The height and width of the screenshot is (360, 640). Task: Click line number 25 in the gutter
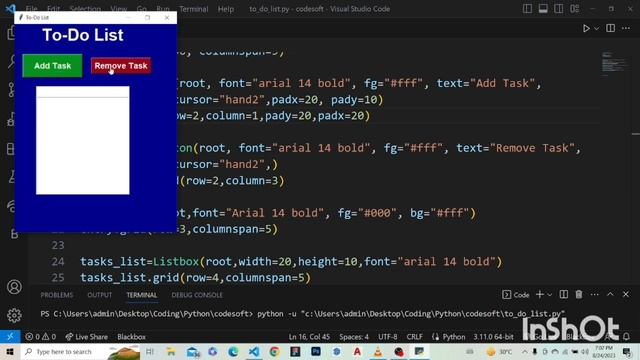tap(58, 278)
